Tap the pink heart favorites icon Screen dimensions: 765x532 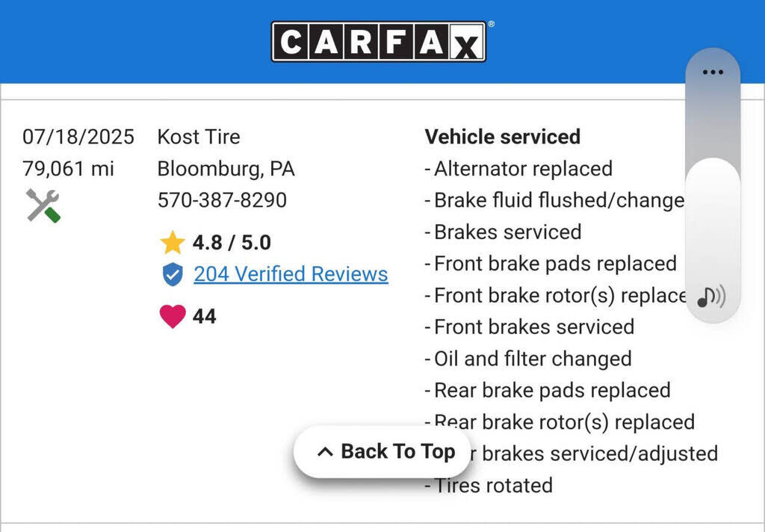(x=173, y=316)
